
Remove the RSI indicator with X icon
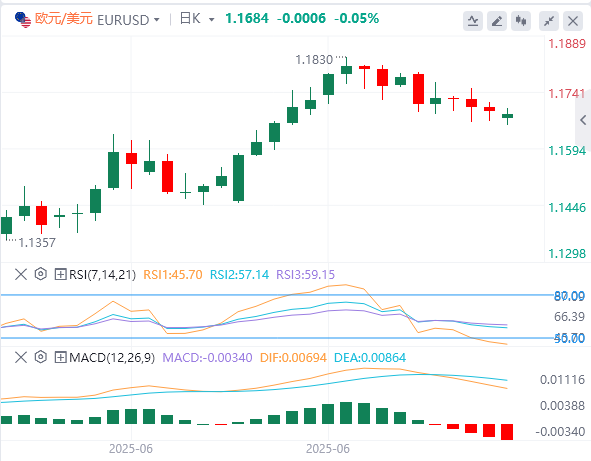tap(21, 274)
